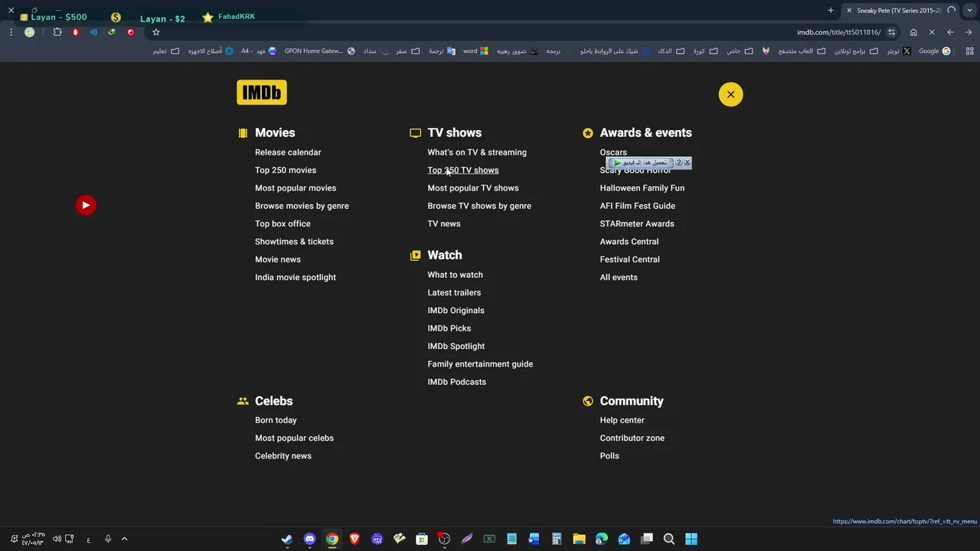Image resolution: width=980 pixels, height=551 pixels.
Task: Open Most popular movies
Action: tap(296, 188)
